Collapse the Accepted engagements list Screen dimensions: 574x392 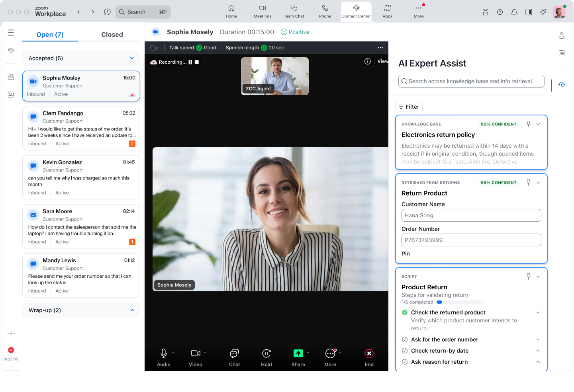point(132,58)
